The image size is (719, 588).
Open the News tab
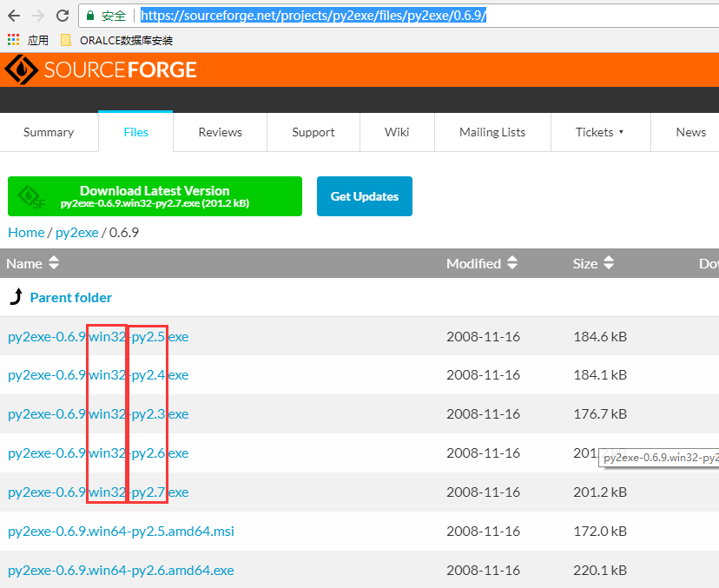pyautogui.click(x=690, y=132)
